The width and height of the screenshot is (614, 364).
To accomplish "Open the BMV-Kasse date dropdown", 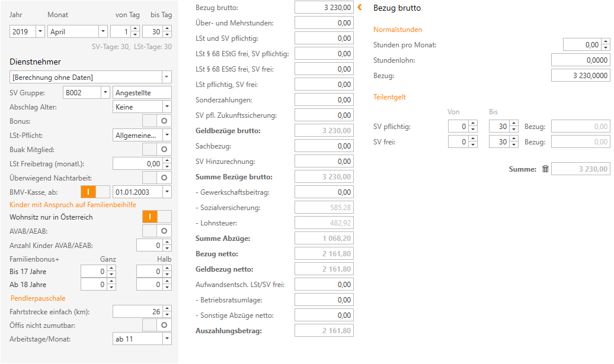I will point(167,192).
